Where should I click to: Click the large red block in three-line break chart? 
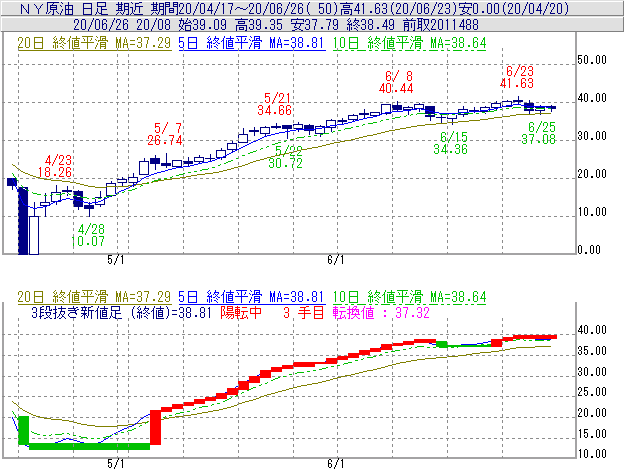155,427
